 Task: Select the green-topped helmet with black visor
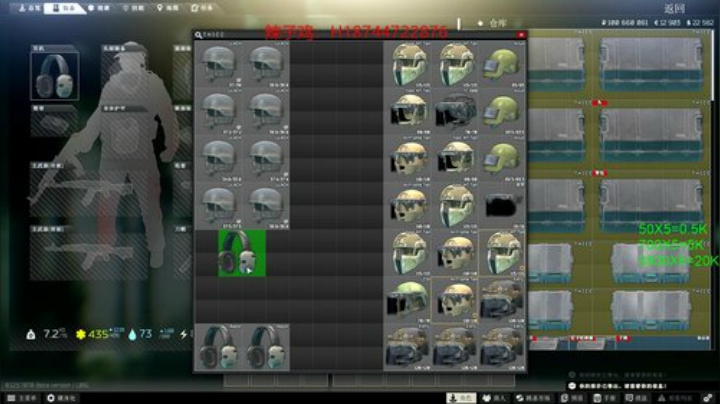pos(407,300)
